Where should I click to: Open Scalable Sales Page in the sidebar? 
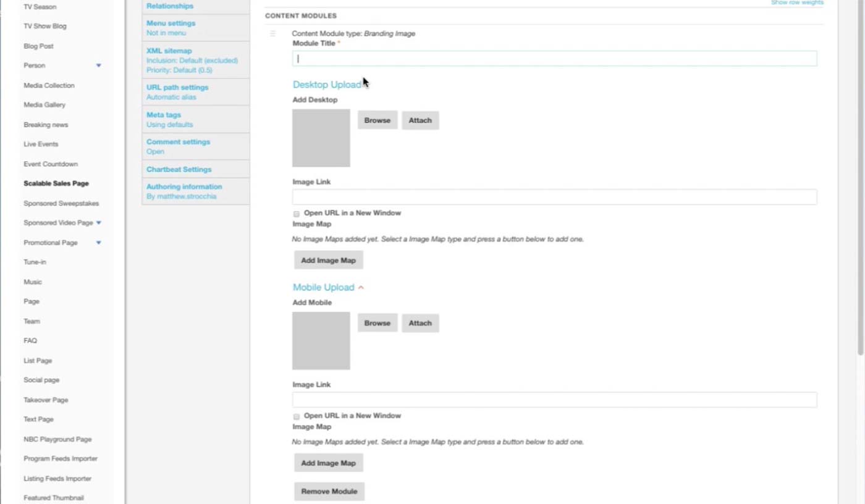coord(56,183)
